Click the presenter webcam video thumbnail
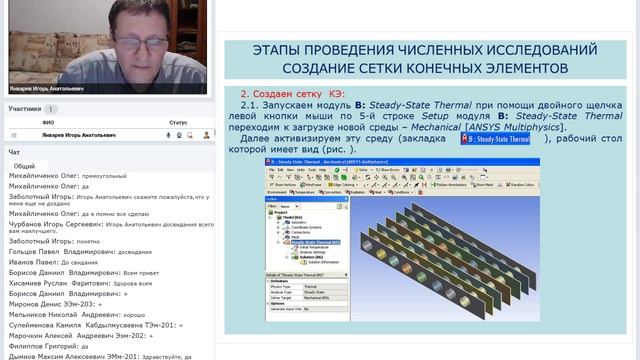The image size is (640, 360). tap(108, 47)
